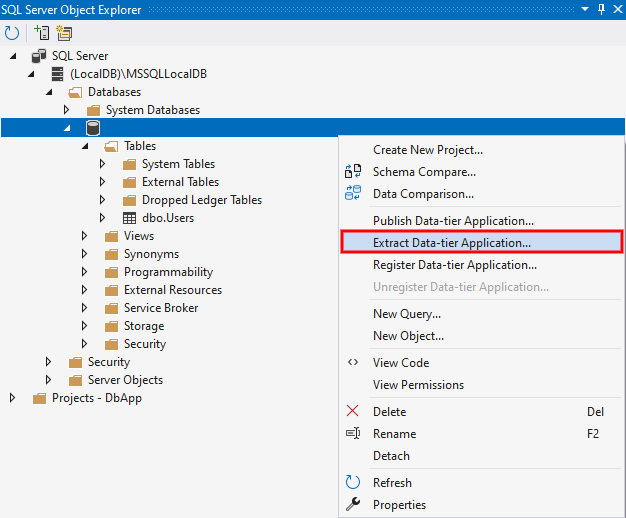The image size is (626, 518).
Task: Select the Views folder label
Action: tap(139, 236)
